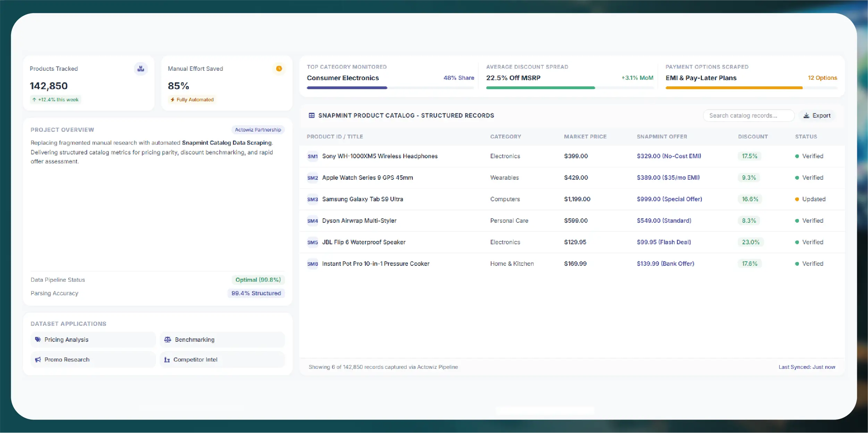The width and height of the screenshot is (868, 433).
Task: Click the 17.5% discount badge
Action: [x=750, y=156]
